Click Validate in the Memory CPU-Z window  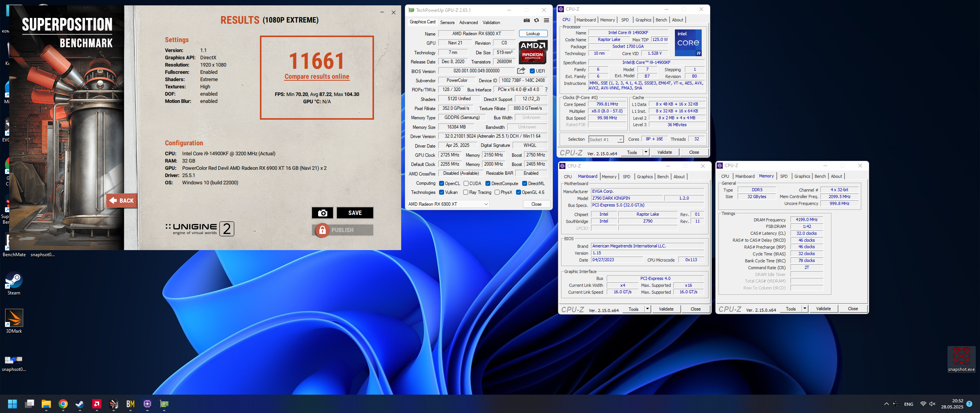(x=823, y=309)
